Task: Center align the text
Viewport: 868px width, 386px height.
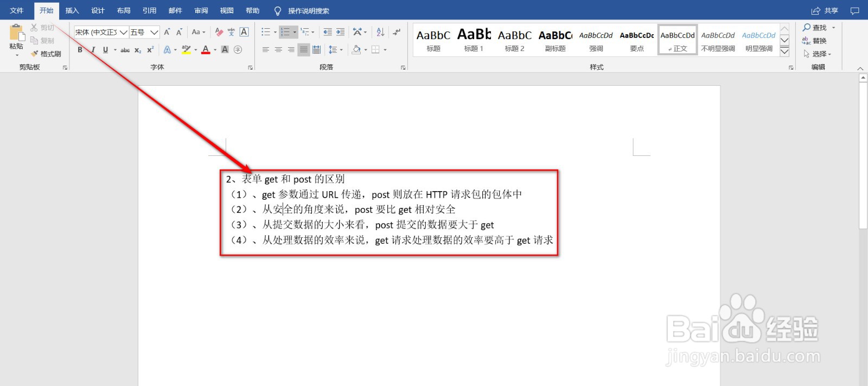Action: coord(278,49)
